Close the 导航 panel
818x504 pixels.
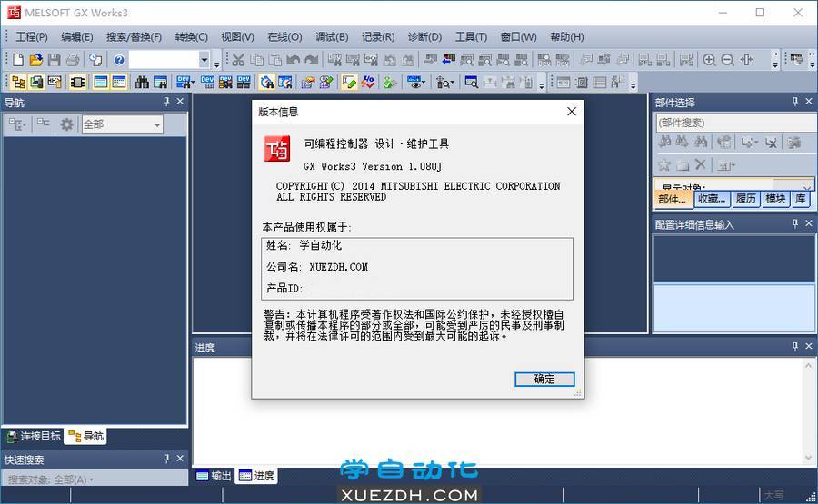click(x=180, y=102)
